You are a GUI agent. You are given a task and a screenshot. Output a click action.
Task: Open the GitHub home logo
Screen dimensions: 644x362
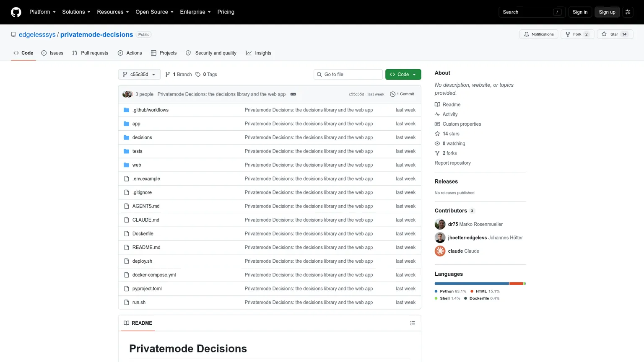16,12
